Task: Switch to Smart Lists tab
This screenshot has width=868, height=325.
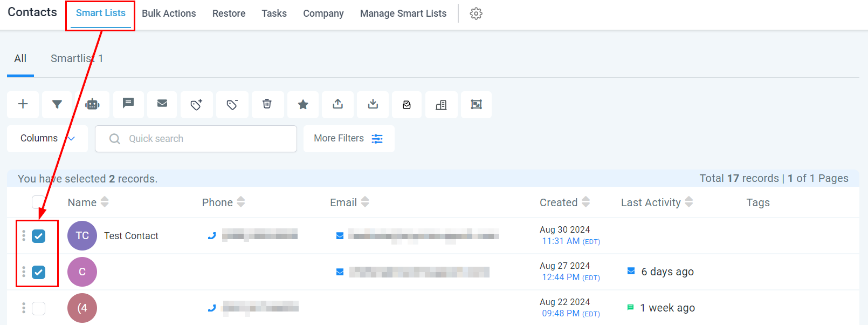Action: [x=101, y=13]
